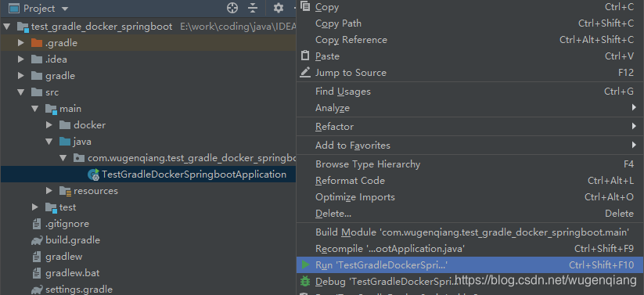
Task: Choose Copy from the context menu
Action: [x=470, y=7]
